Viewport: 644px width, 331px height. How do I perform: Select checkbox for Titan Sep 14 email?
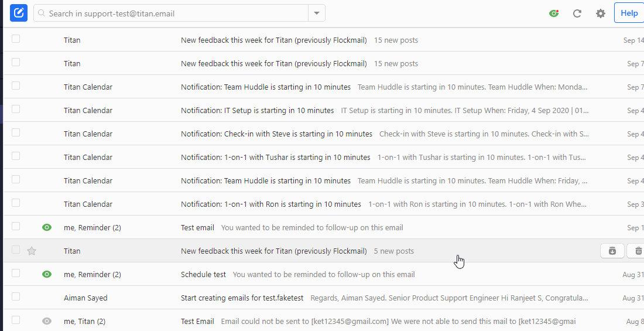tap(16, 39)
